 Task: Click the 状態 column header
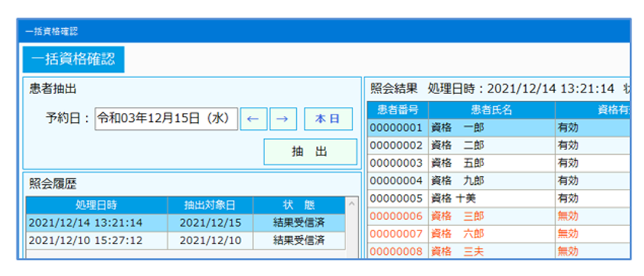click(x=299, y=205)
